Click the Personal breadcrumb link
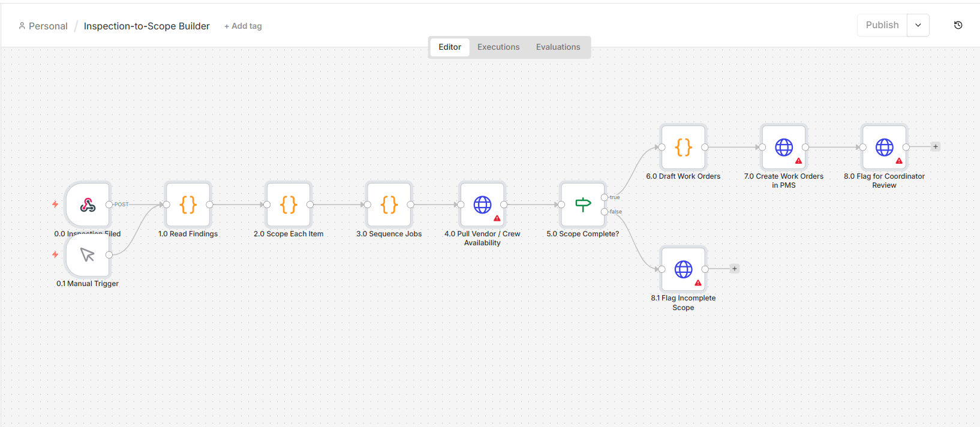The image size is (980, 427). click(x=48, y=26)
